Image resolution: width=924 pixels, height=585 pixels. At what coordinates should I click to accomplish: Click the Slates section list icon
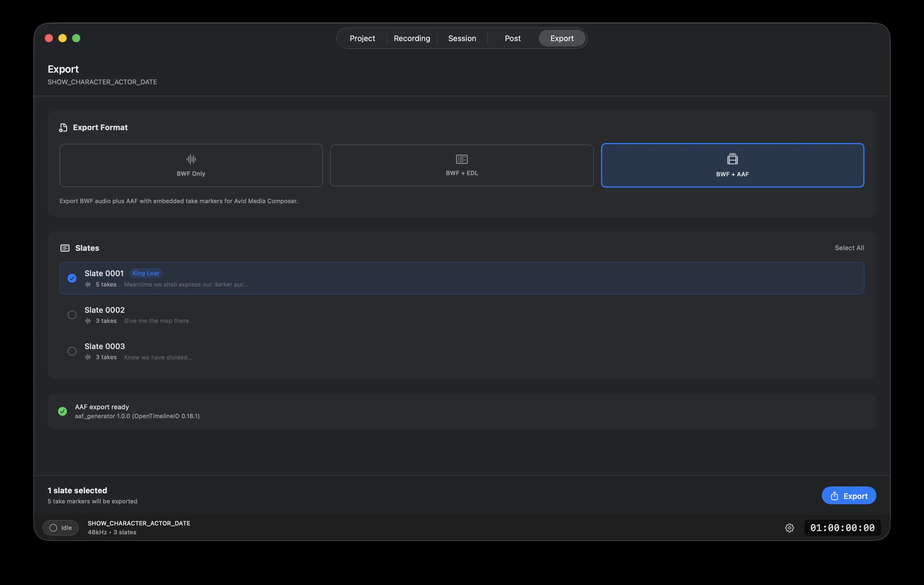65,248
